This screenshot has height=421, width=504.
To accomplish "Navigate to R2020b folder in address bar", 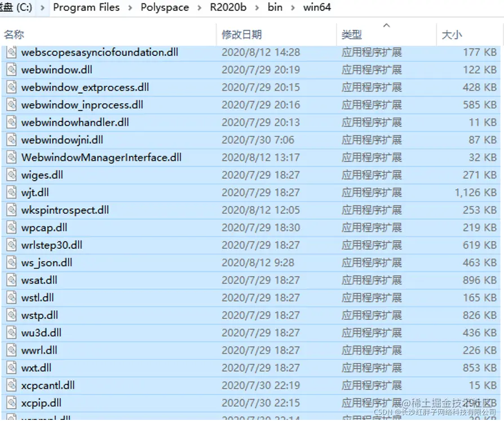I will [228, 7].
